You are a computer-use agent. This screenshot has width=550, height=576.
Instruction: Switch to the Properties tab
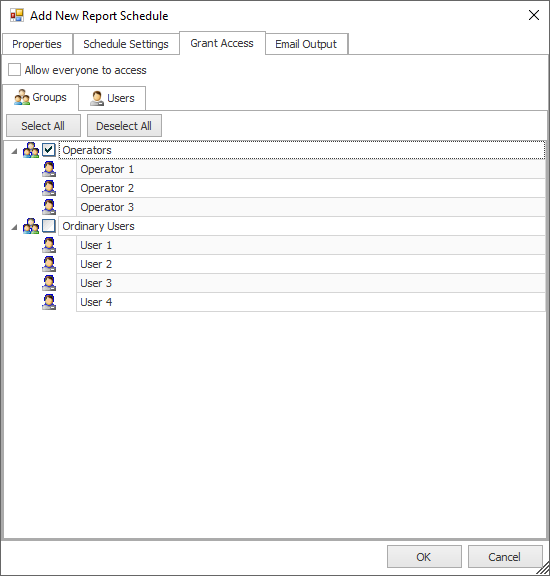(37, 44)
